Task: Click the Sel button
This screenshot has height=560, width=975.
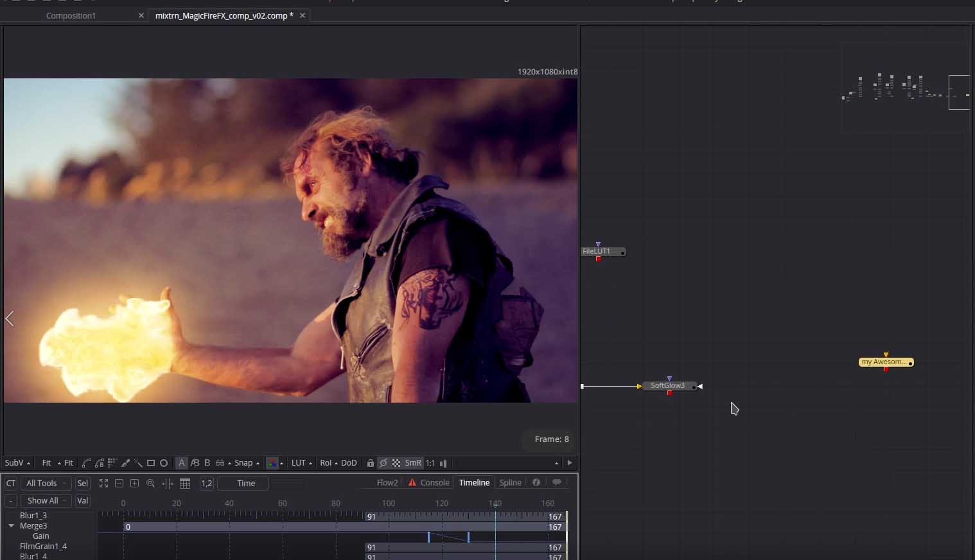Action: point(82,484)
